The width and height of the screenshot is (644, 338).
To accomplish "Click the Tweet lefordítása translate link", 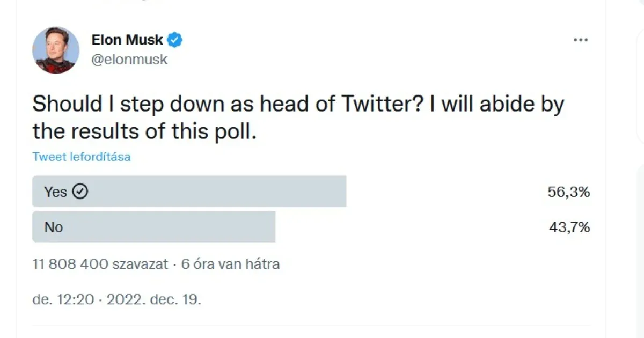I will point(82,157).
